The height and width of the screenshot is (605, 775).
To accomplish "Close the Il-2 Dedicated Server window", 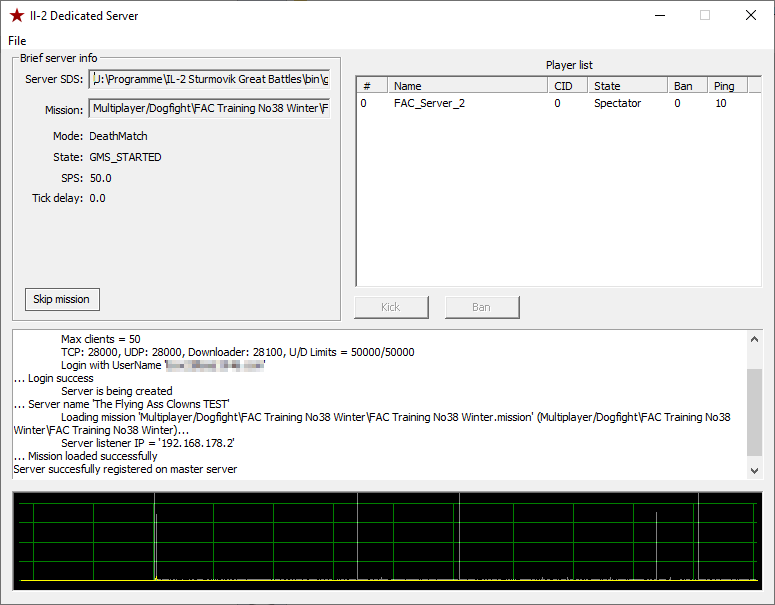I will (751, 15).
